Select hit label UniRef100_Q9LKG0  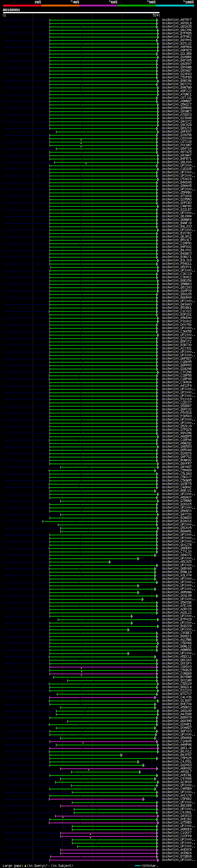176,162
